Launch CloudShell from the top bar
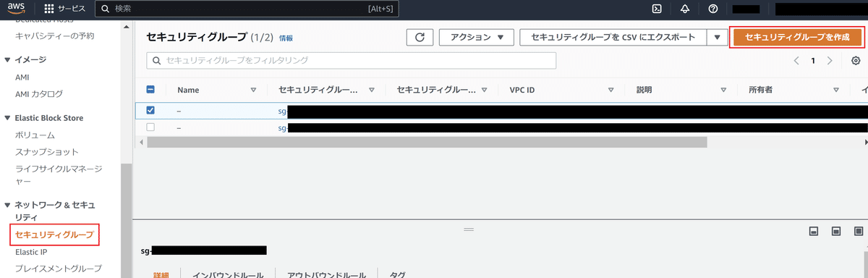Viewport: 868px width, 278px height. 657,9
